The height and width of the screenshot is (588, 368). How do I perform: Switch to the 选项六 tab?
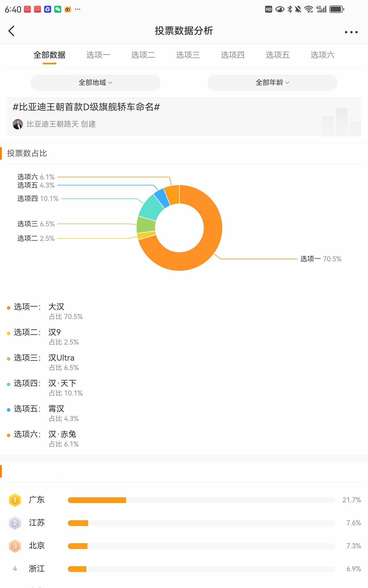(x=322, y=55)
